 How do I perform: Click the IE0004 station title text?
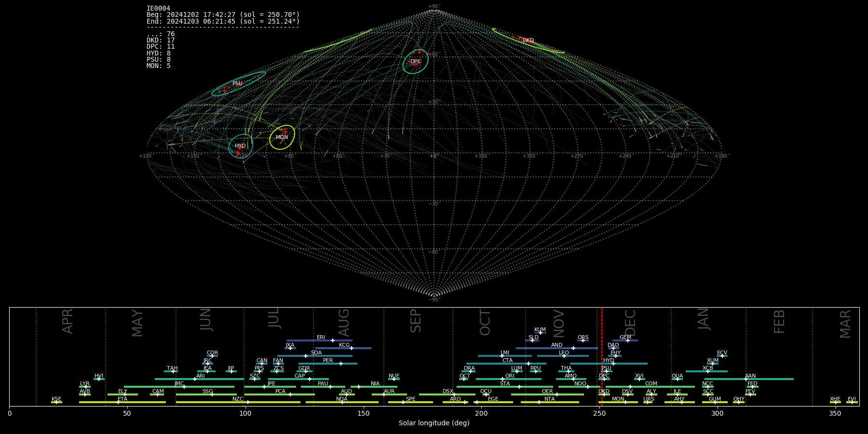click(x=158, y=9)
